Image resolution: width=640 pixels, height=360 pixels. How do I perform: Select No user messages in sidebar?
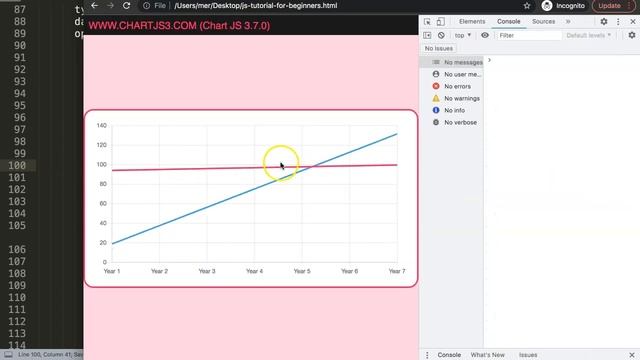click(452, 74)
